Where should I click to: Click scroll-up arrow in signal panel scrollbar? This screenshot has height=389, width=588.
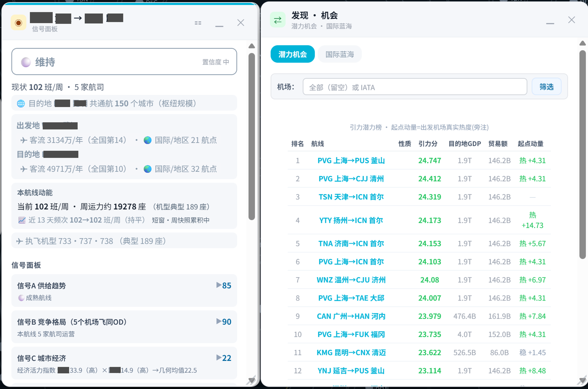coord(252,46)
